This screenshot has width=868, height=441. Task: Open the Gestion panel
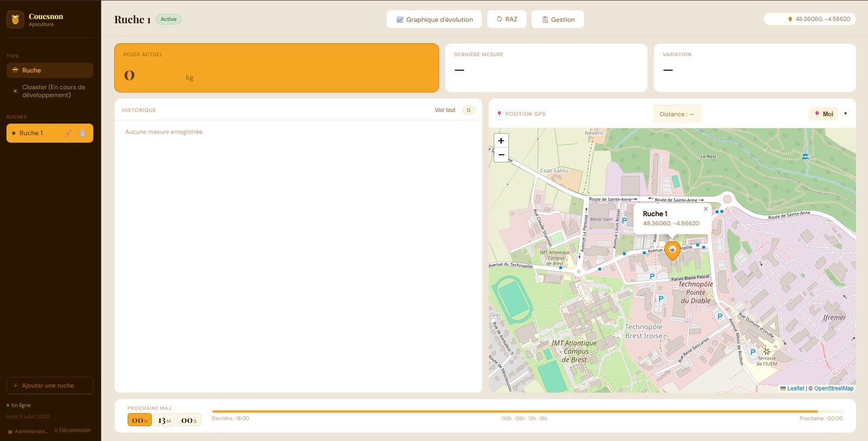coord(558,19)
